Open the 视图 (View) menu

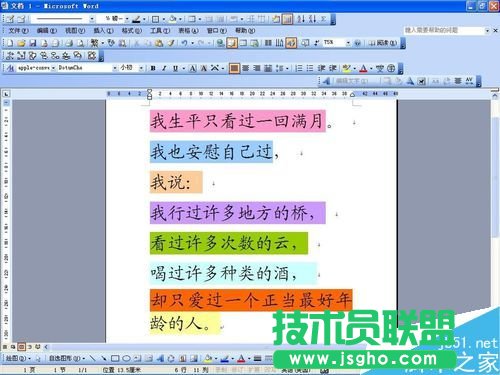coord(75,31)
